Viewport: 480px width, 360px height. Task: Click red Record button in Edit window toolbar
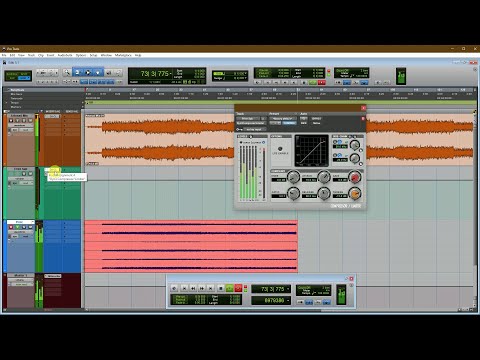(x=322, y=82)
